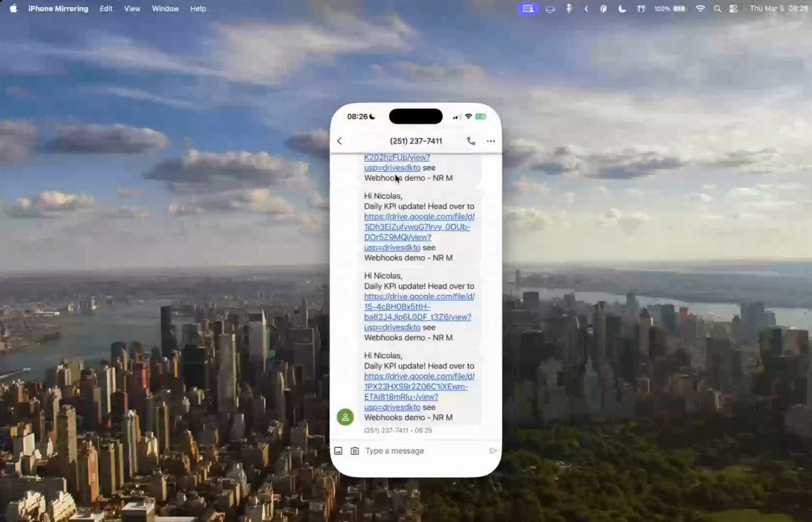Open Control Center from the menu bar

pos(734,9)
